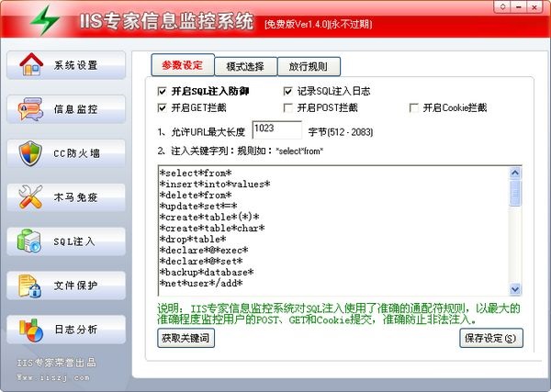Disable the 开启SQL注入防御 checkbox
This screenshot has height=392, width=551.
coord(162,91)
